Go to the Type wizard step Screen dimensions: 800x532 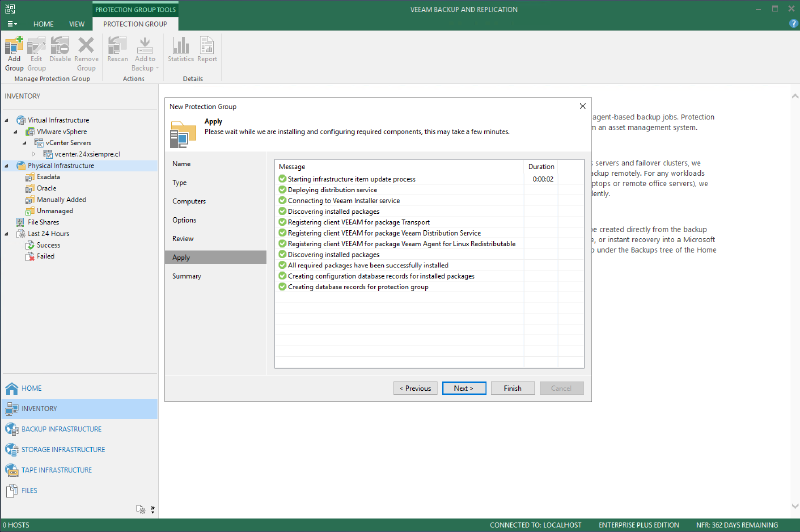click(180, 183)
